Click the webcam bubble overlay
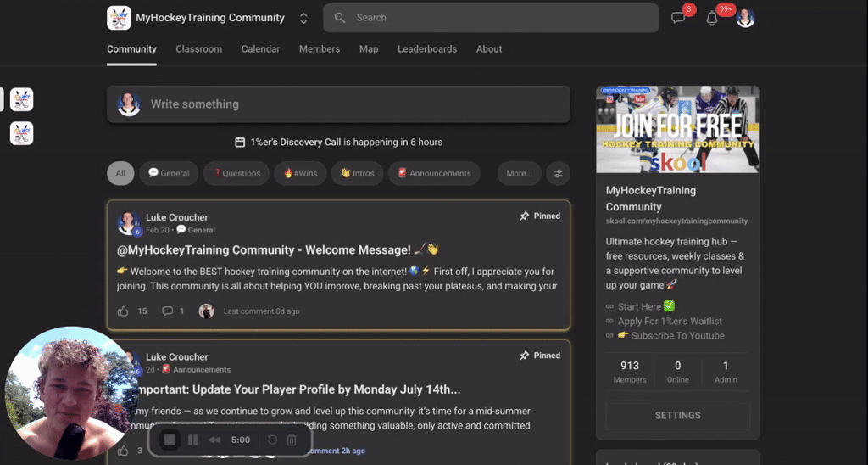Screen dimensions: 868x465 pos(71,392)
